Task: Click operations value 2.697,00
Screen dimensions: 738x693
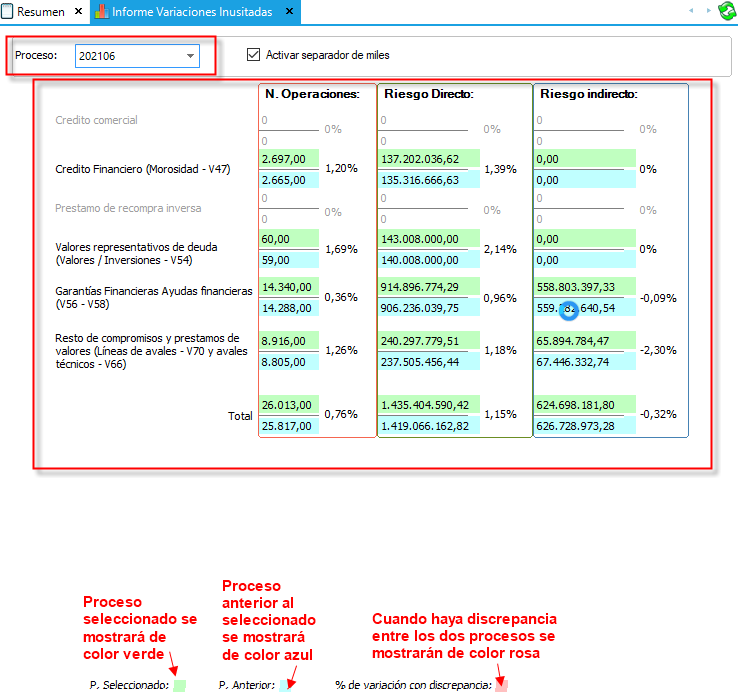Action: point(289,159)
